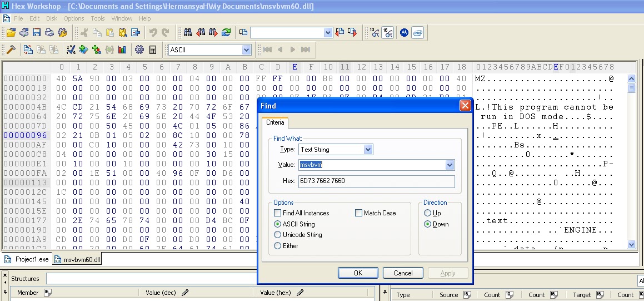Click the Open Drive disk icon

pos(24,32)
